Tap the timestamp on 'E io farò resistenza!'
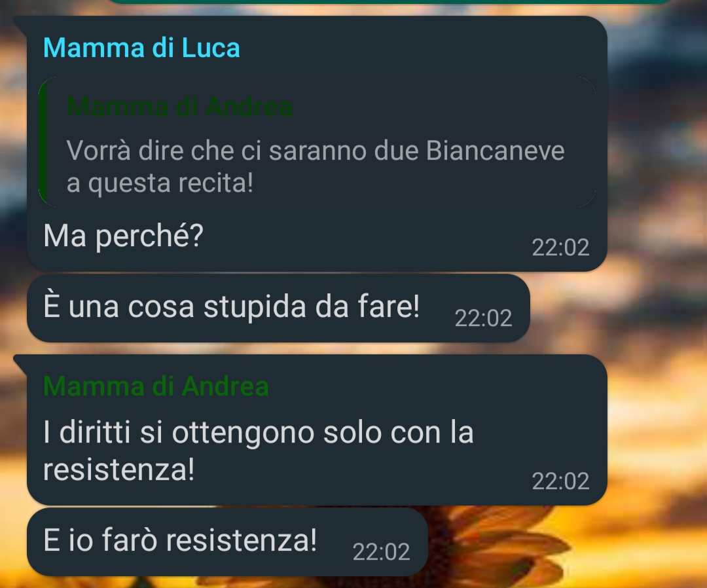707x588 pixels. [x=381, y=551]
